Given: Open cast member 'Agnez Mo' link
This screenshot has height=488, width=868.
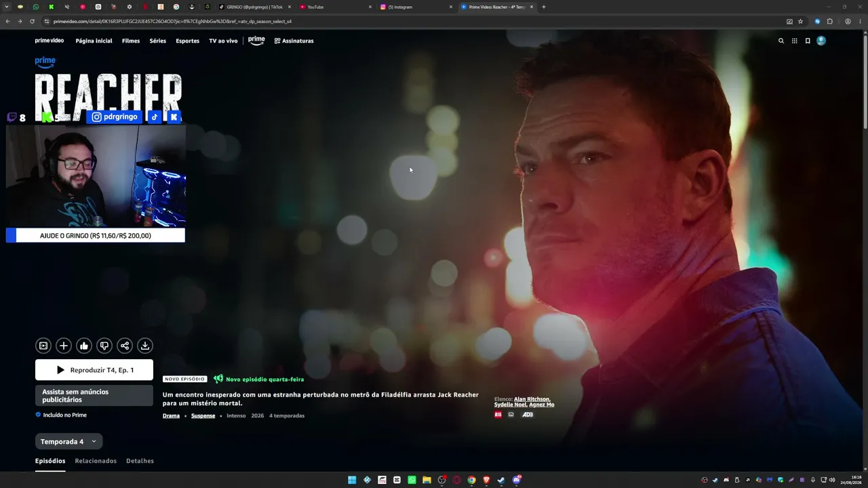Looking at the screenshot, I should point(542,405).
